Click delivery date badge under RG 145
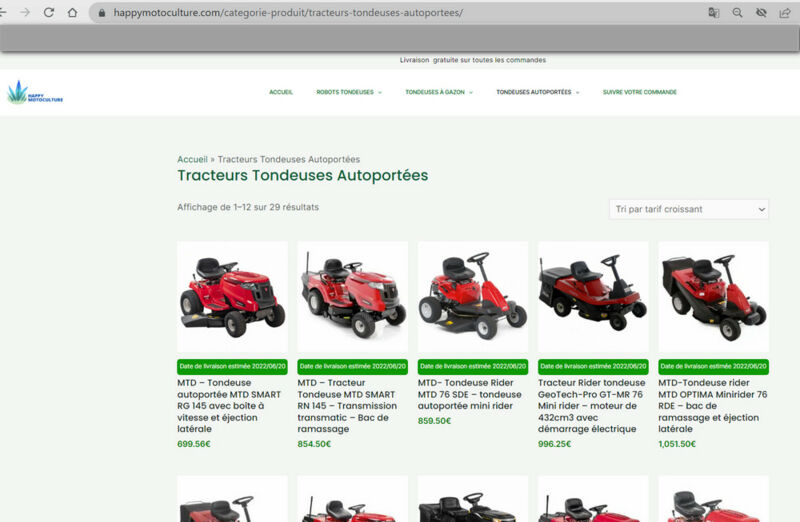The image size is (800, 522). [232, 367]
